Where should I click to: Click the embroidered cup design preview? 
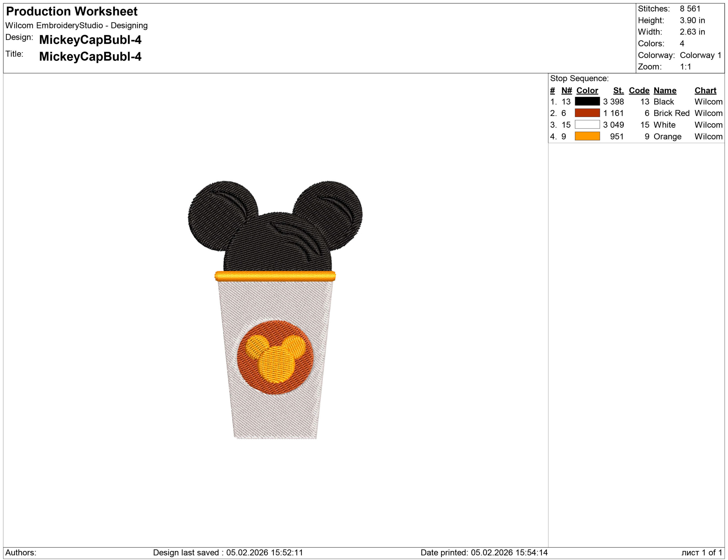click(x=275, y=310)
